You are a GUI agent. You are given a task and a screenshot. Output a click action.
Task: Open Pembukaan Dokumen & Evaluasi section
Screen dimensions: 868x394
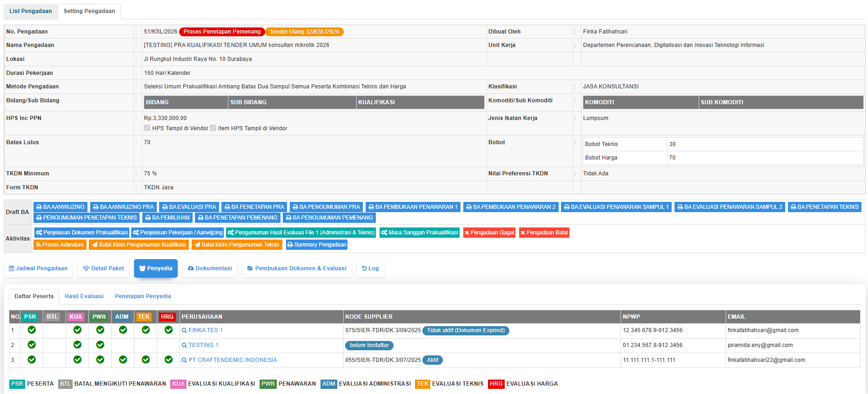(297, 268)
